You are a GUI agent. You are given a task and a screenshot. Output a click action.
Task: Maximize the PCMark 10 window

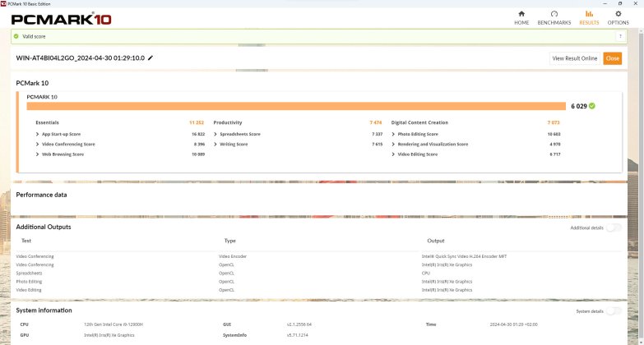pos(620,3)
